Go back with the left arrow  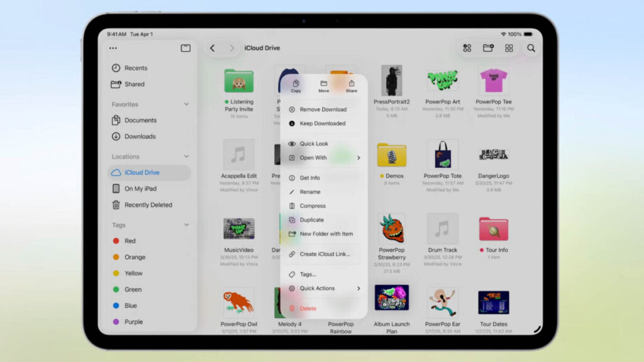point(213,48)
